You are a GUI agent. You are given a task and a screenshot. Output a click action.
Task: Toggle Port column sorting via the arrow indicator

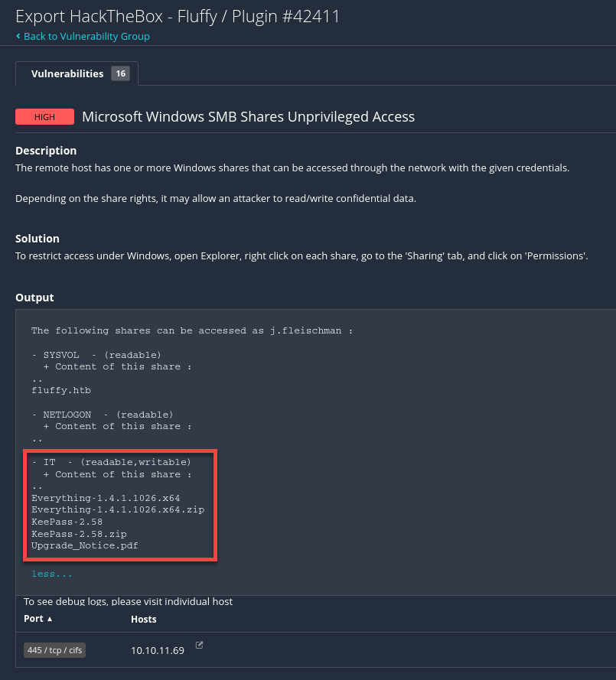(48, 618)
